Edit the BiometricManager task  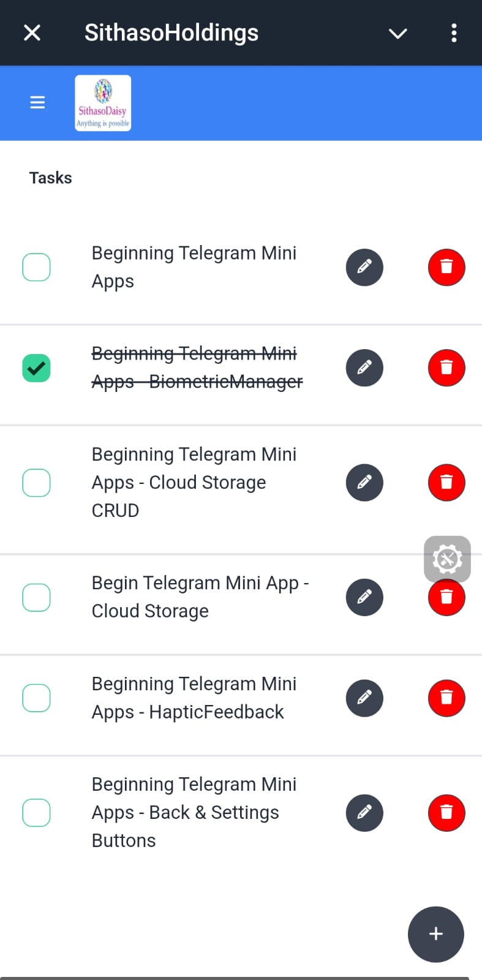[x=364, y=368]
